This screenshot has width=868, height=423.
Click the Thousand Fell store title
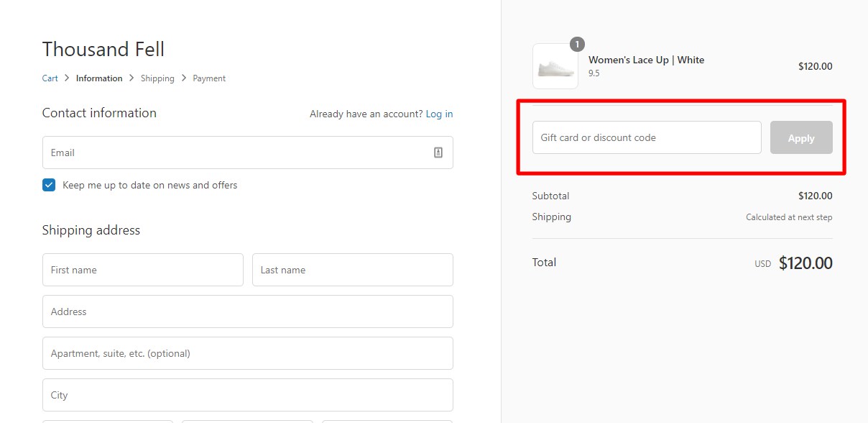click(x=103, y=49)
